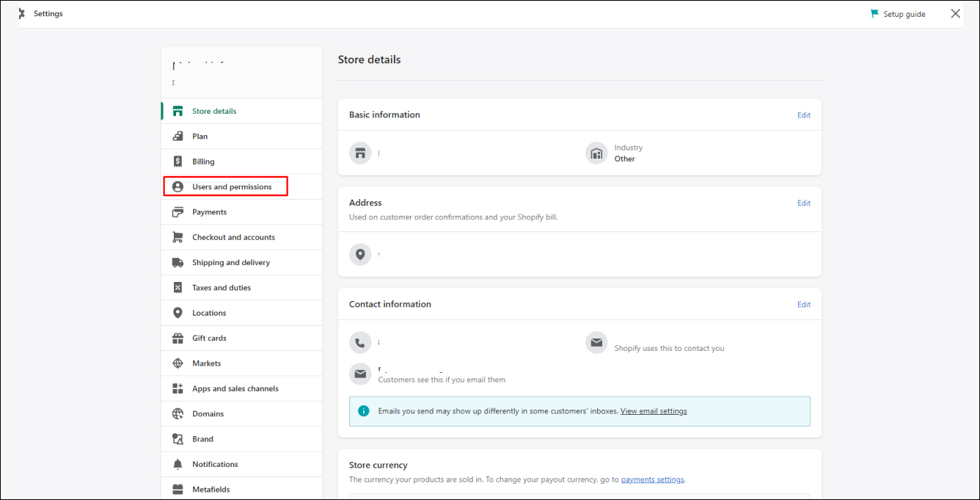
Task: Click the Brand icon in sidebar
Action: click(178, 439)
